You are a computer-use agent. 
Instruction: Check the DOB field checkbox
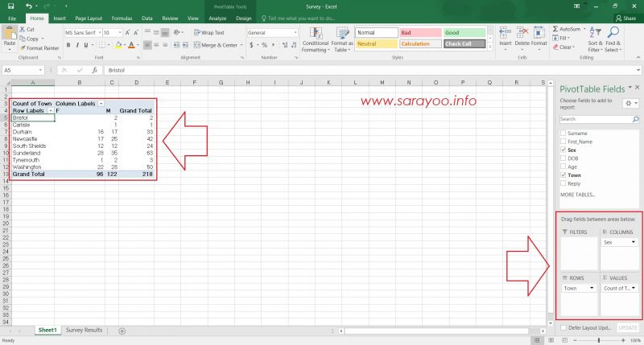563,158
